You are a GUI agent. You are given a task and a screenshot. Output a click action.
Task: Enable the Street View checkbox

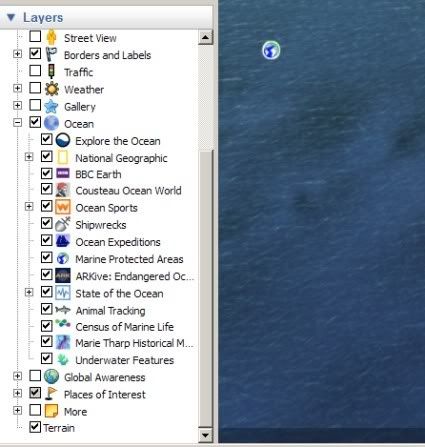coord(35,36)
